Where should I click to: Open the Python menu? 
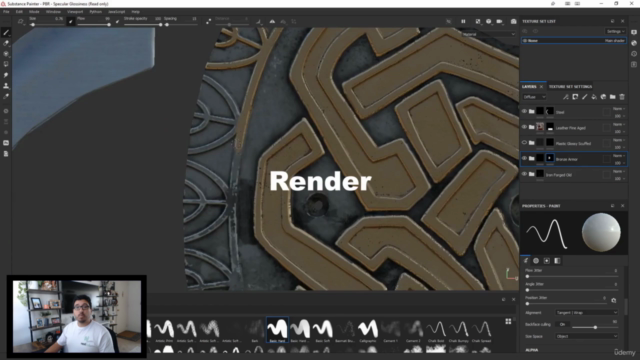(x=95, y=12)
